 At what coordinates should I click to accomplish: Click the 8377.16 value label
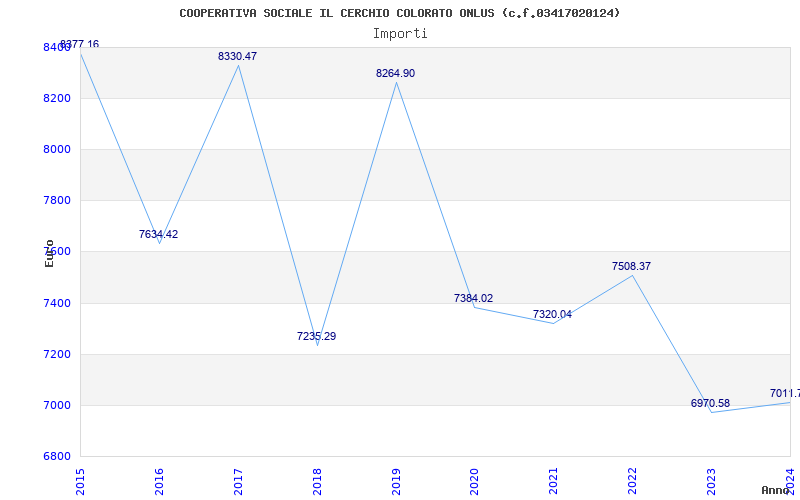tap(80, 44)
